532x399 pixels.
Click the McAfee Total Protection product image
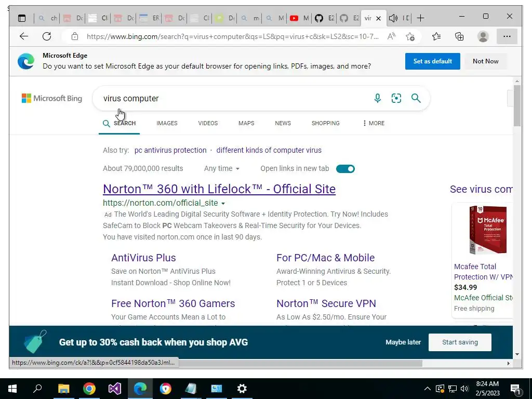point(487,230)
